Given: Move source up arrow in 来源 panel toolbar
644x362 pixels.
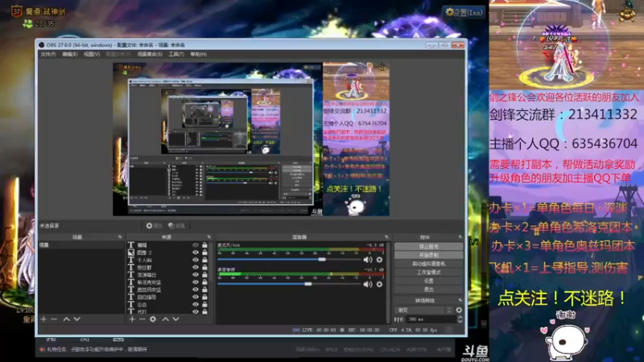Looking at the screenshot, I should pyautogui.click(x=166, y=319).
